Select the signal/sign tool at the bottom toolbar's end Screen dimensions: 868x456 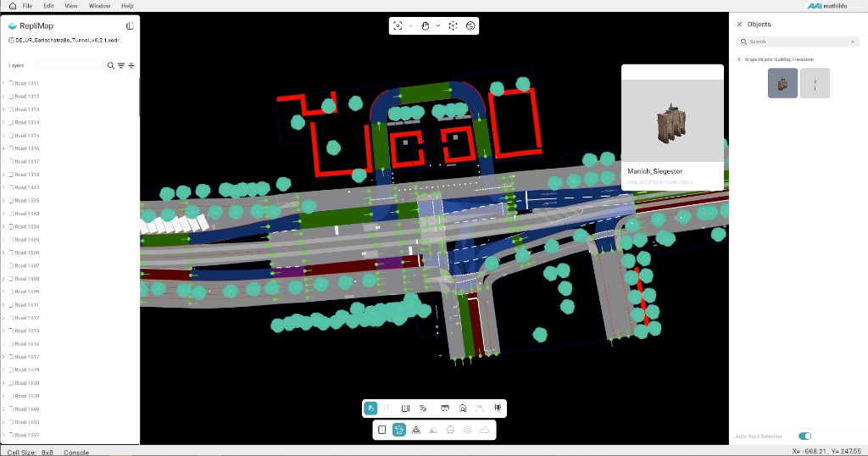[x=497, y=409]
